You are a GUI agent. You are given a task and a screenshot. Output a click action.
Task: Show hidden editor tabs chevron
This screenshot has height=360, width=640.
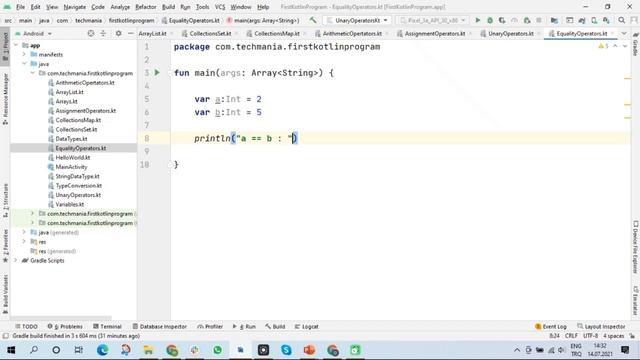point(624,33)
